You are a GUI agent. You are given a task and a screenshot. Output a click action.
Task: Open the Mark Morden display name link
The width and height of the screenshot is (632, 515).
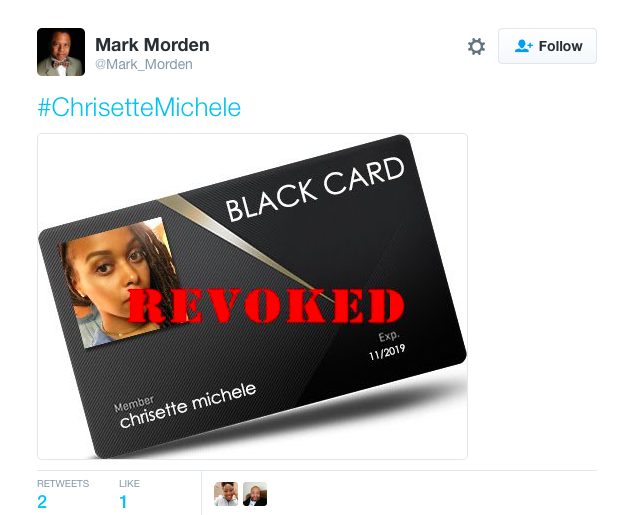coord(152,45)
